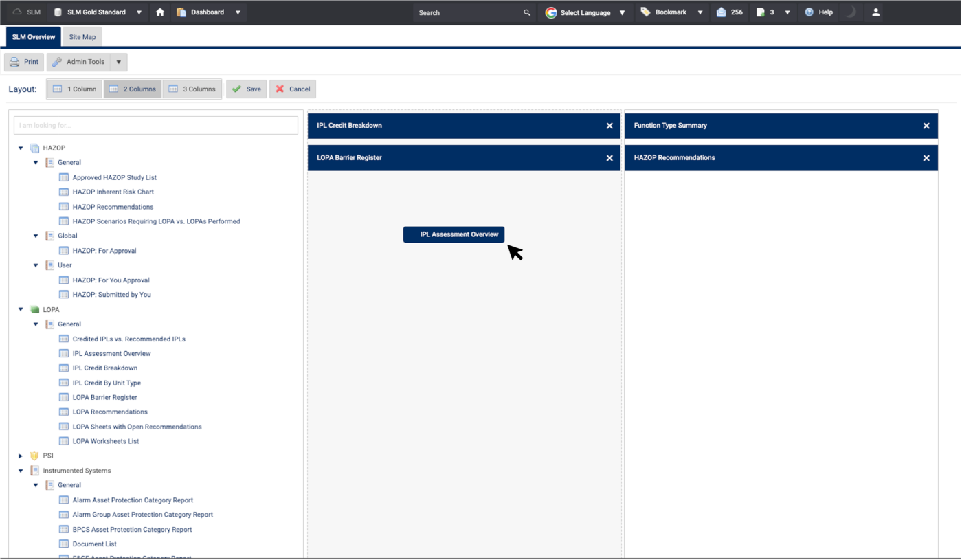Switch to the Site Map tab
The height and width of the screenshot is (560, 962).
tap(82, 37)
